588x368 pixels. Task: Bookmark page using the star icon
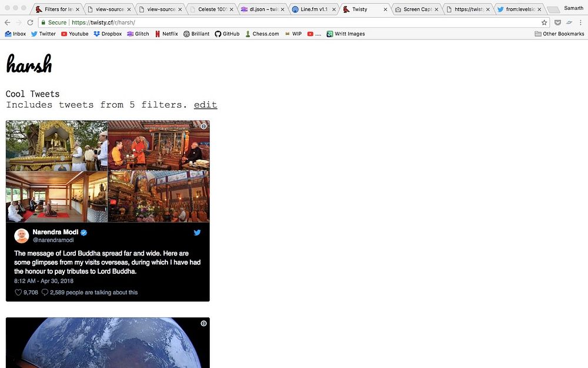[544, 22]
